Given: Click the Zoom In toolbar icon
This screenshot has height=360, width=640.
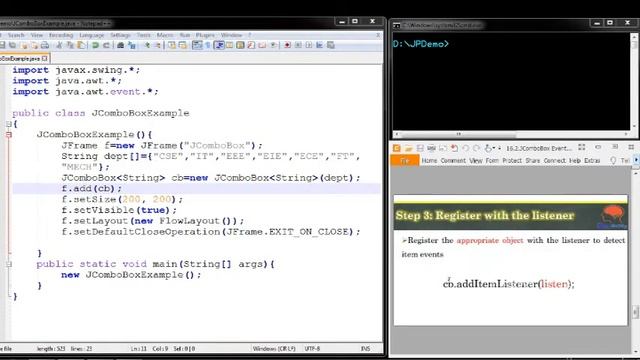Looking at the screenshot, I should coord(147,45).
